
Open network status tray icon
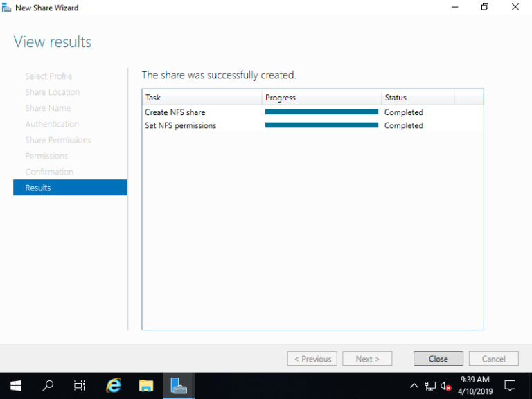pyautogui.click(x=430, y=386)
